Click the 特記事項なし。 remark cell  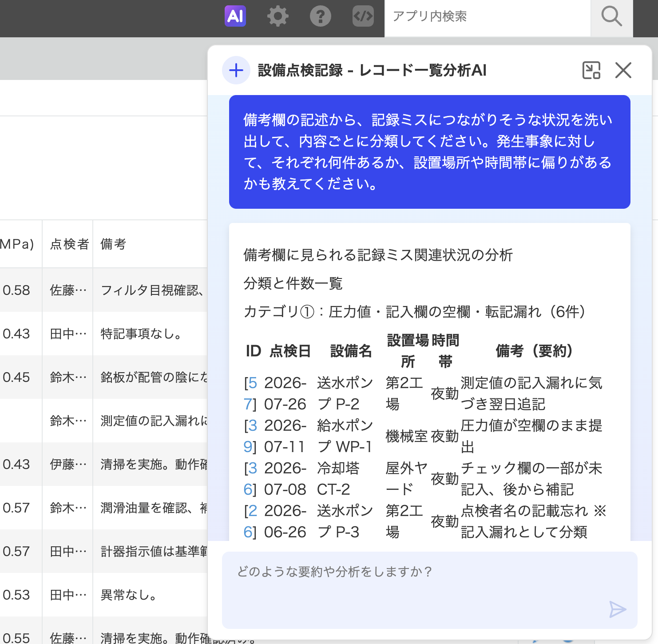(x=150, y=334)
